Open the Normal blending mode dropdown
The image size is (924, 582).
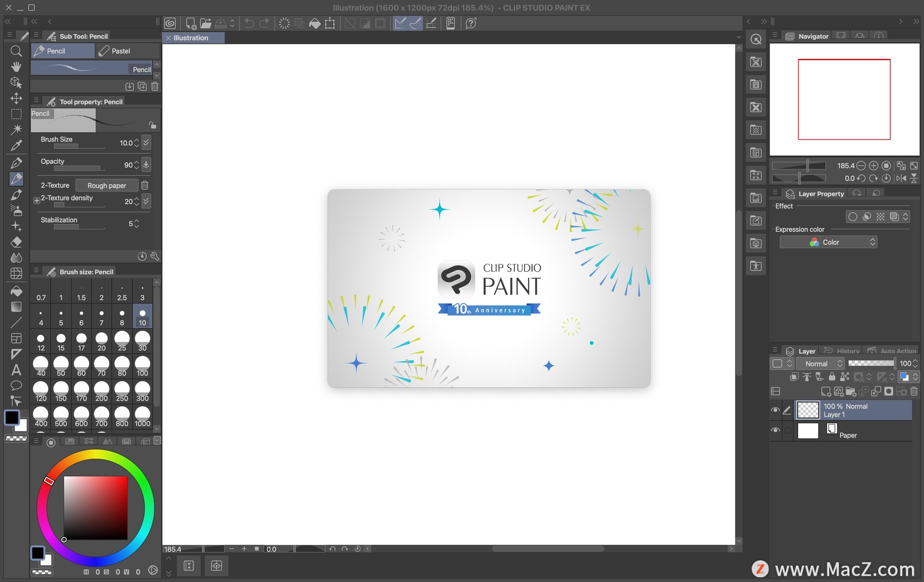[x=821, y=363]
